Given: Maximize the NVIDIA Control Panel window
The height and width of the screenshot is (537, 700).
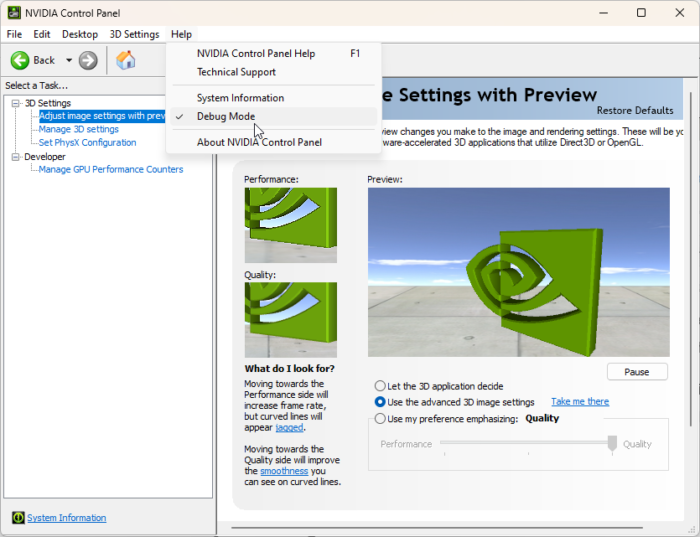Looking at the screenshot, I should [641, 13].
